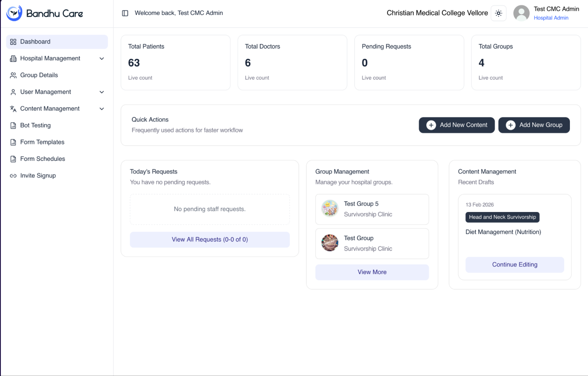Click the Form Templates file icon
The width and height of the screenshot is (588, 376).
coord(13,142)
